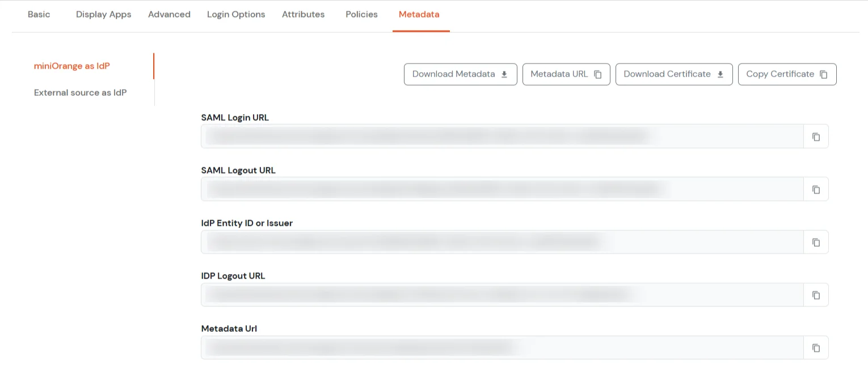Screen dimensions: 868x379
Task: Select miniOrange as IdP
Action: point(71,66)
